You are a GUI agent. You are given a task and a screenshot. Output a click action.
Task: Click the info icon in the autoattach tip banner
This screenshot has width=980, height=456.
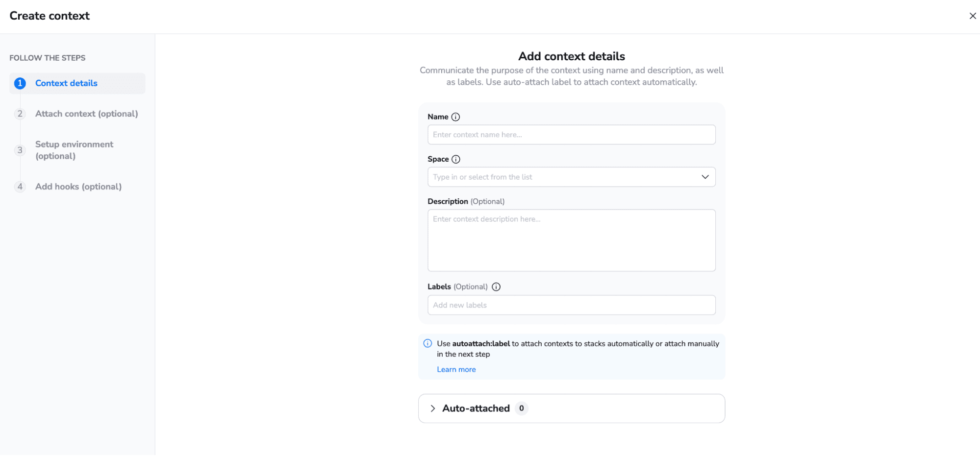[427, 343]
